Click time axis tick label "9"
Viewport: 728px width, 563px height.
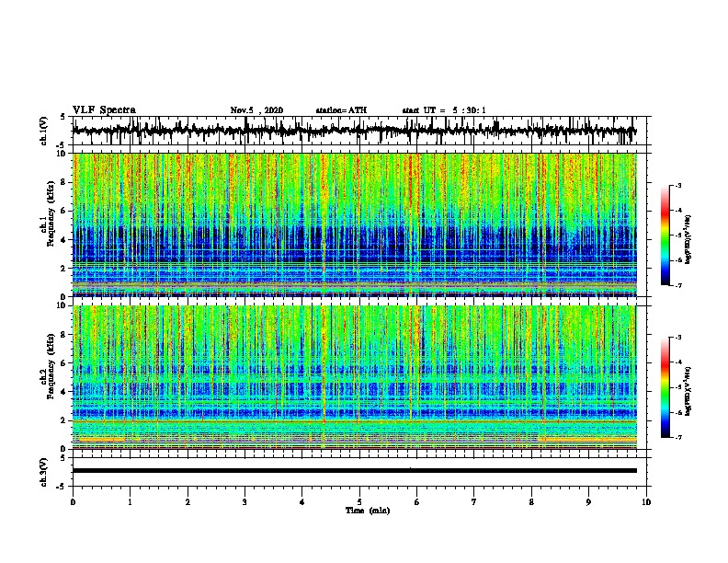588,502
